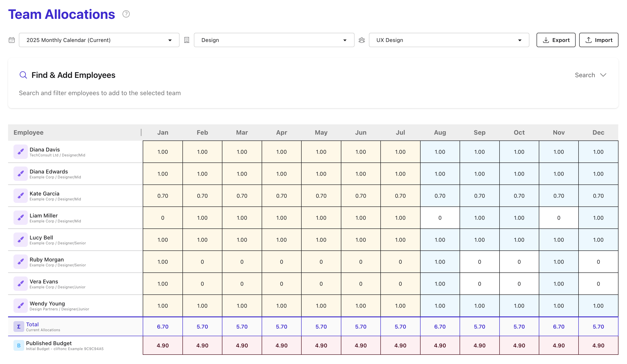Click Liam Miller's August zero allocation cell
Screen dimensions: 627x364
click(x=440, y=217)
